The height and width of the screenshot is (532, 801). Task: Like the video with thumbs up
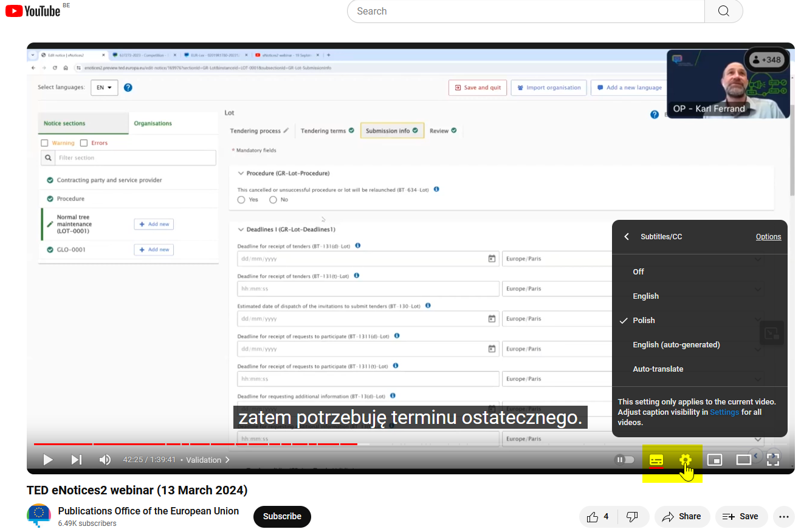598,517
